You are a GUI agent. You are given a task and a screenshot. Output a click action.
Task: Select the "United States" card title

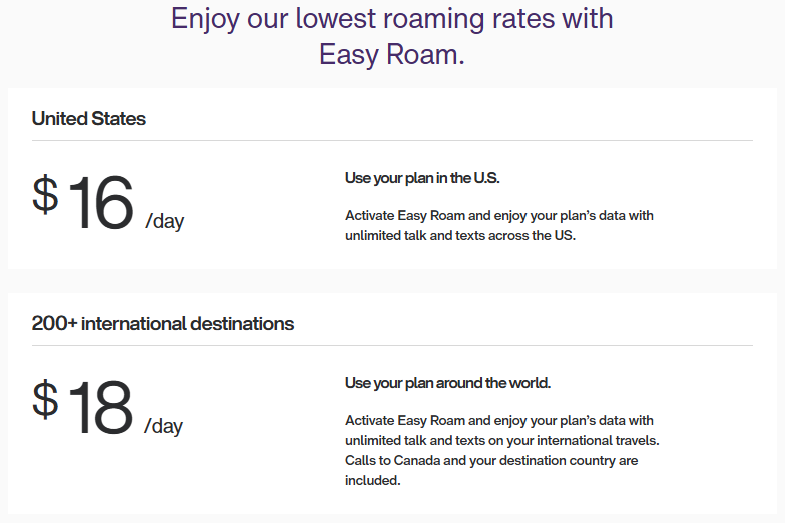coord(89,118)
